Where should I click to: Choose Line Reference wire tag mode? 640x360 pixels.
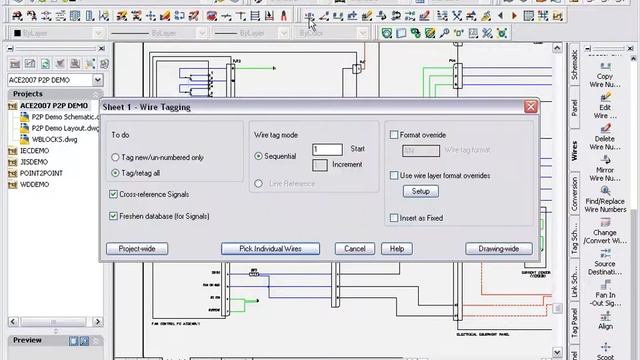(x=258, y=184)
